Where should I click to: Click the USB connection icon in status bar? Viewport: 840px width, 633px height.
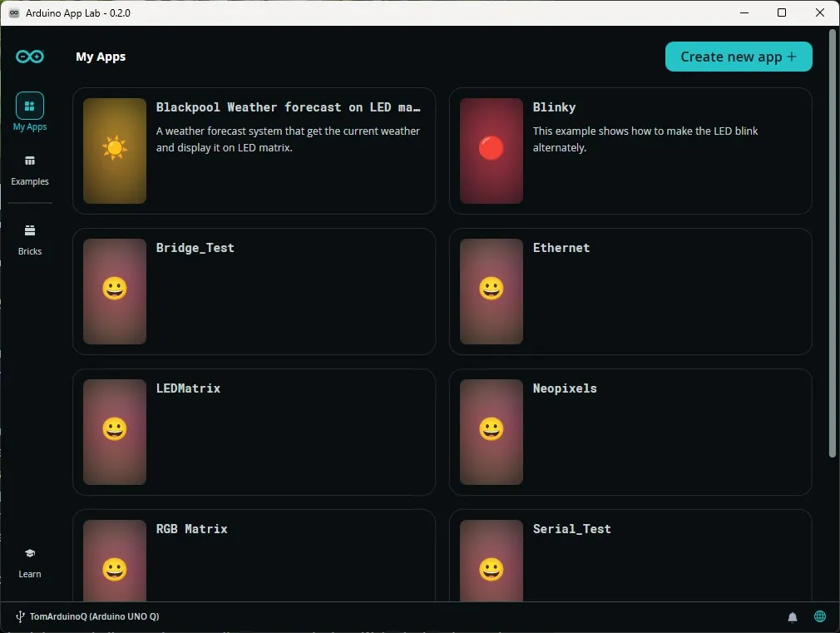pyautogui.click(x=20, y=617)
